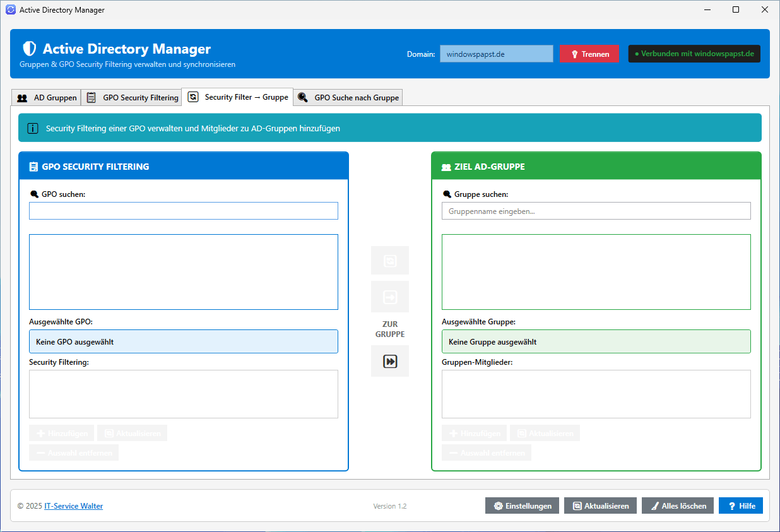Click the fast-forward transfer-all icon button
Image resolution: width=780 pixels, height=532 pixels.
(390, 361)
